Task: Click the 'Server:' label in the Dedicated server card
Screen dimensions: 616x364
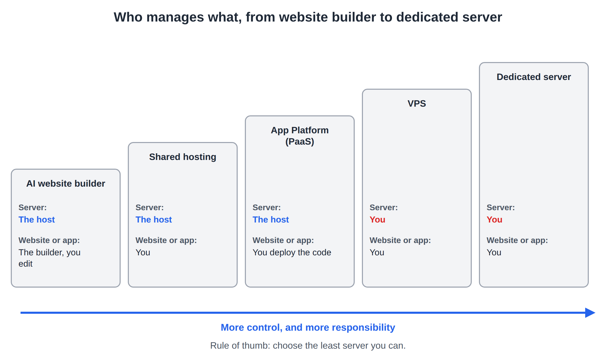Action: click(501, 207)
